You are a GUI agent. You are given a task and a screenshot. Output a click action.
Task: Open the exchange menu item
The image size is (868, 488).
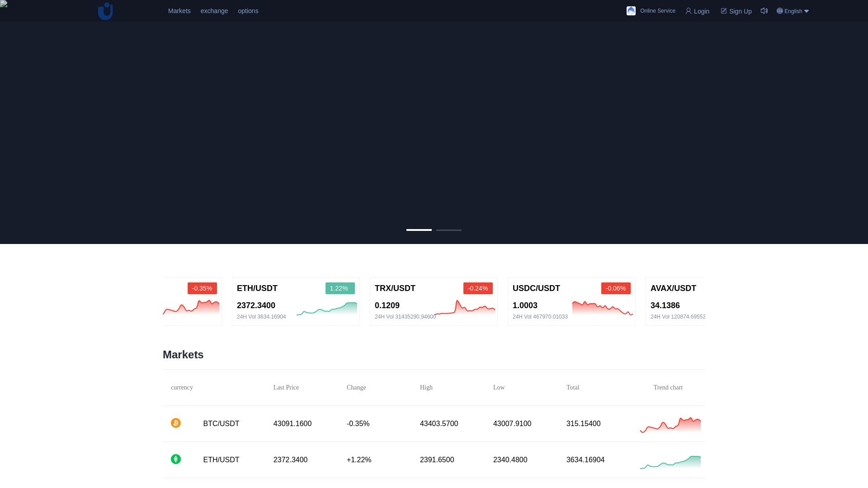(x=214, y=11)
